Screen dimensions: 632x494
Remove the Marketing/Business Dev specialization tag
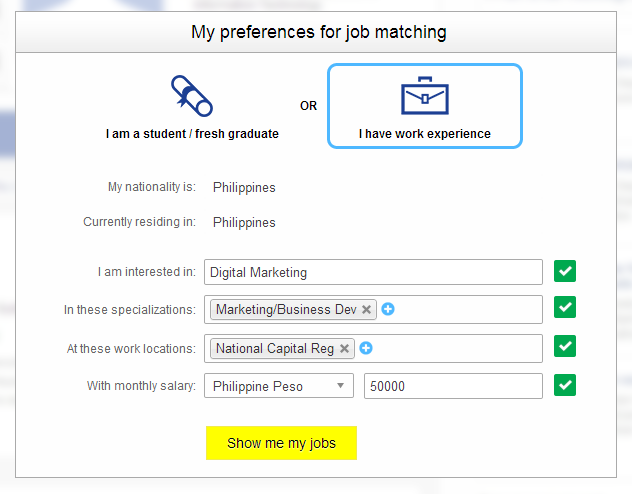point(367,310)
